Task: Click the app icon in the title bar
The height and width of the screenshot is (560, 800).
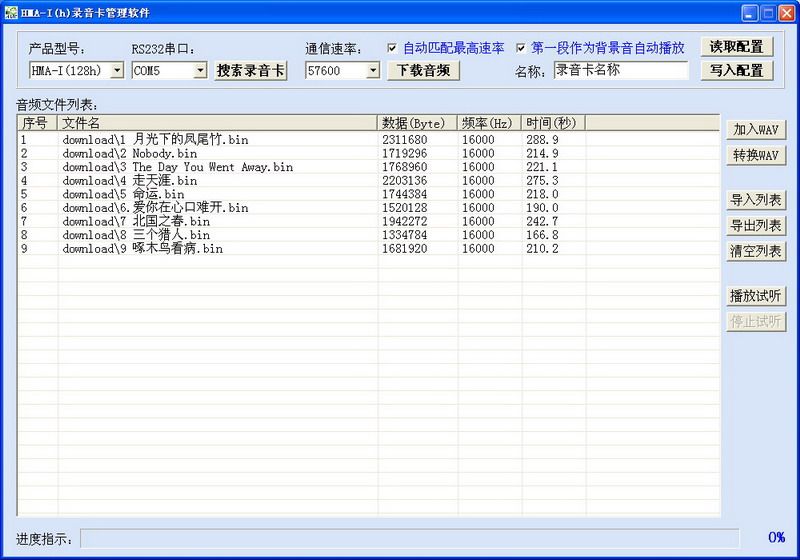Action: pyautogui.click(x=11, y=13)
